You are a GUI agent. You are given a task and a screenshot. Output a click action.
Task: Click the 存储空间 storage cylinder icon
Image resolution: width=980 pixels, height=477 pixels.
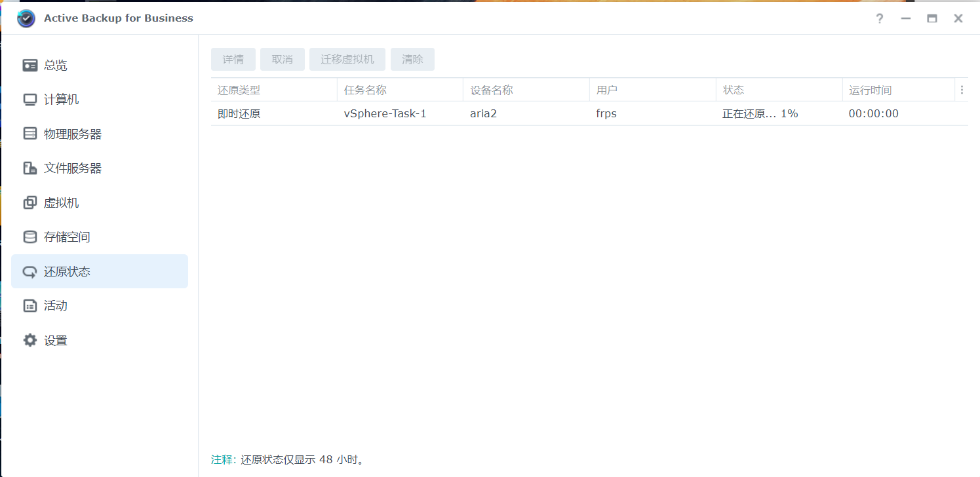coord(30,237)
